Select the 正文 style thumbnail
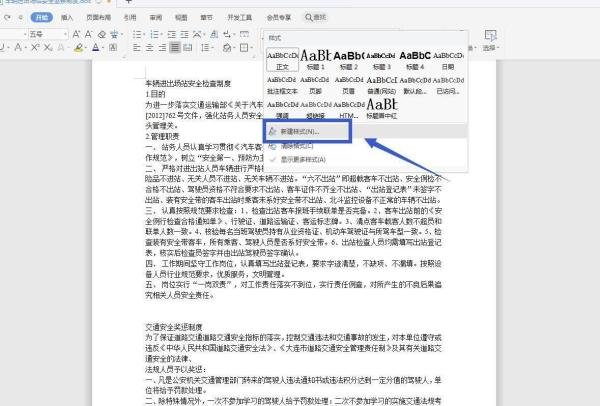 pyautogui.click(x=282, y=60)
